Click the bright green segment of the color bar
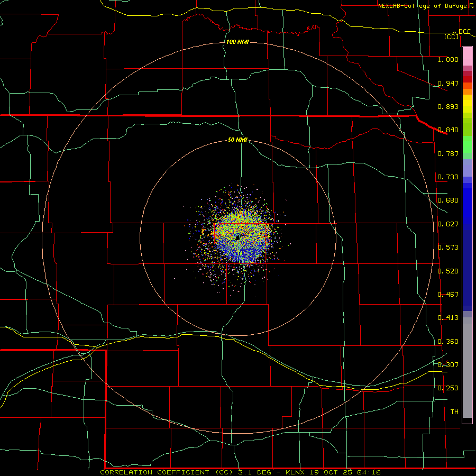Image resolution: width=476 pixels, height=476 pixels. 467,144
